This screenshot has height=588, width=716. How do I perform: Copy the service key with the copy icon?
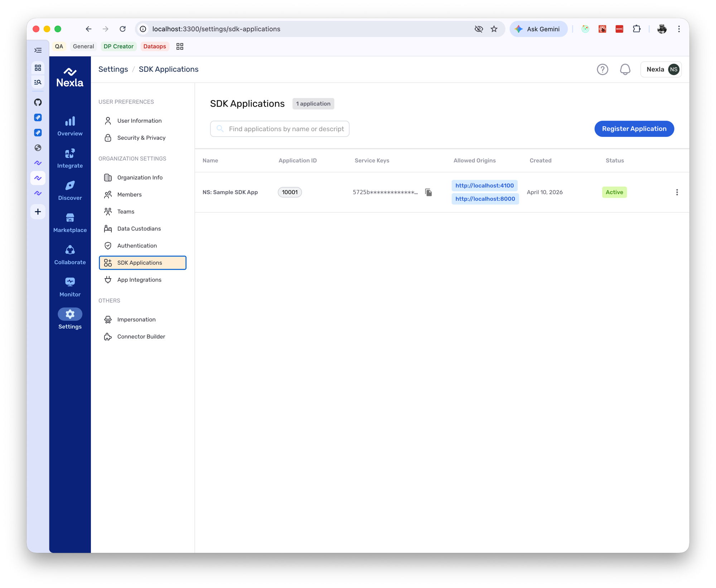pyautogui.click(x=429, y=192)
